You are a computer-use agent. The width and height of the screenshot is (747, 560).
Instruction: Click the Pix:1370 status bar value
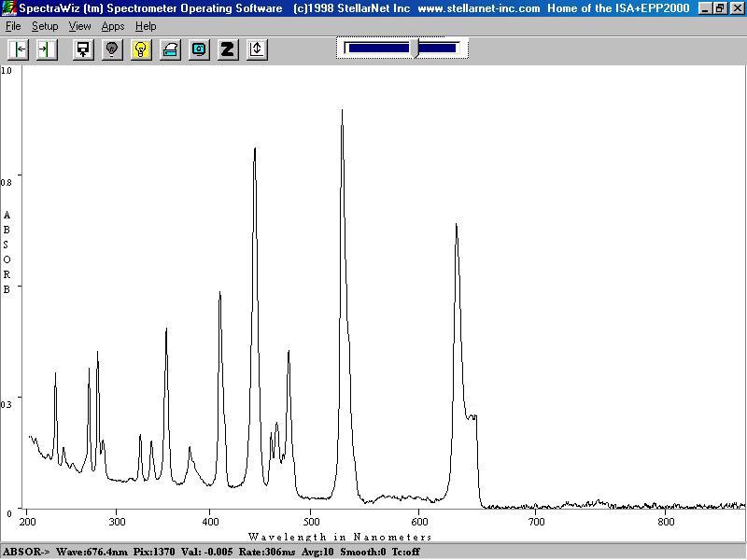coord(153,552)
